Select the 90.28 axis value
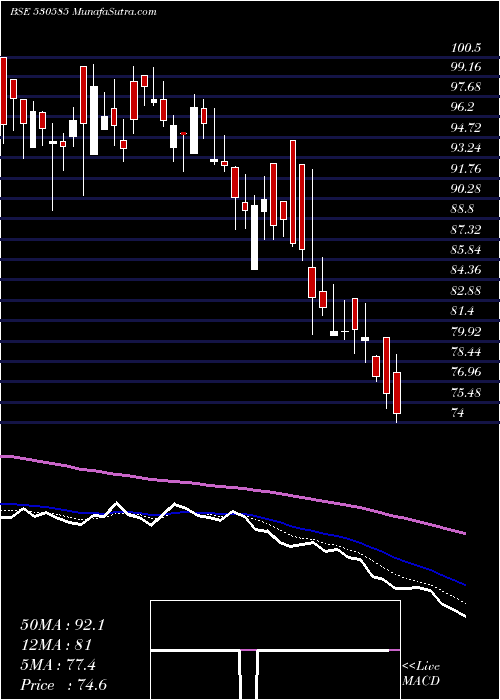 pos(466,189)
